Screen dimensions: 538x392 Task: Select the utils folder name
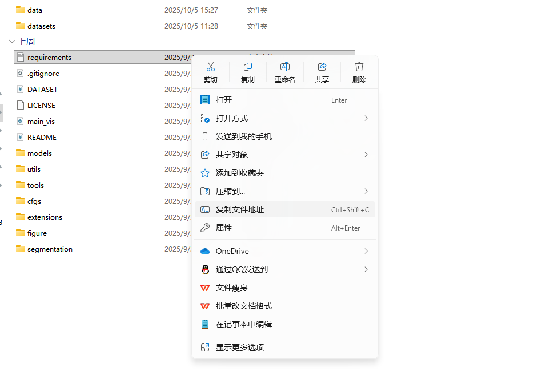coord(34,169)
